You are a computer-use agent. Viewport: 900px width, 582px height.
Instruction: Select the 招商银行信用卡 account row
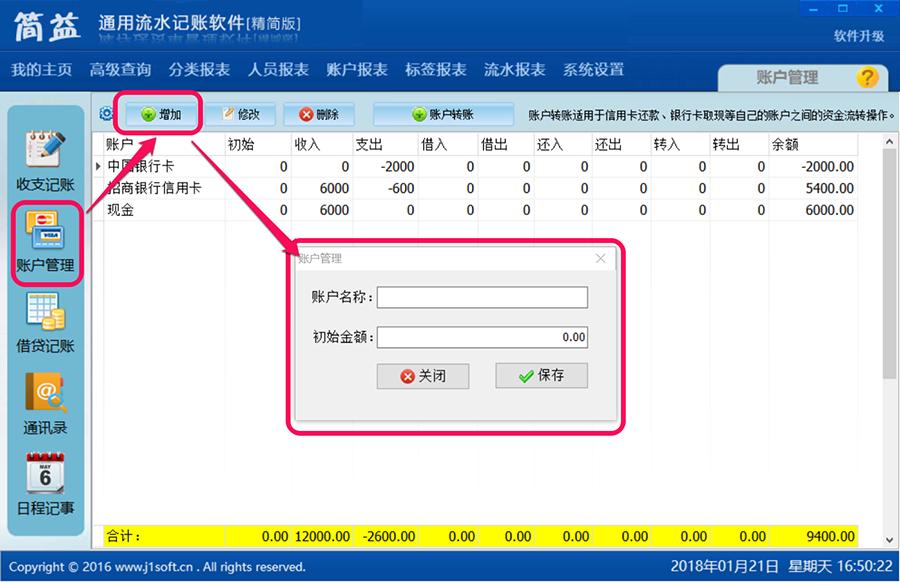coord(475,188)
